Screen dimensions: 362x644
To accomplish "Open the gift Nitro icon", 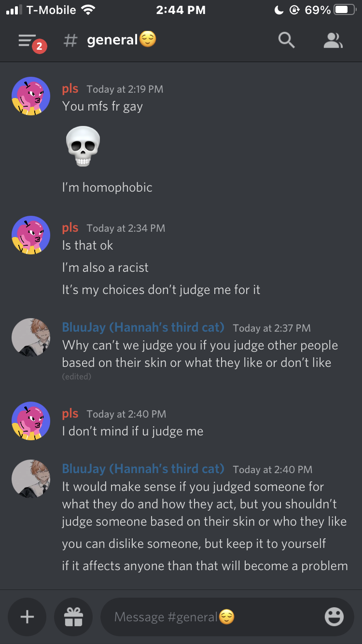I will tap(73, 617).
